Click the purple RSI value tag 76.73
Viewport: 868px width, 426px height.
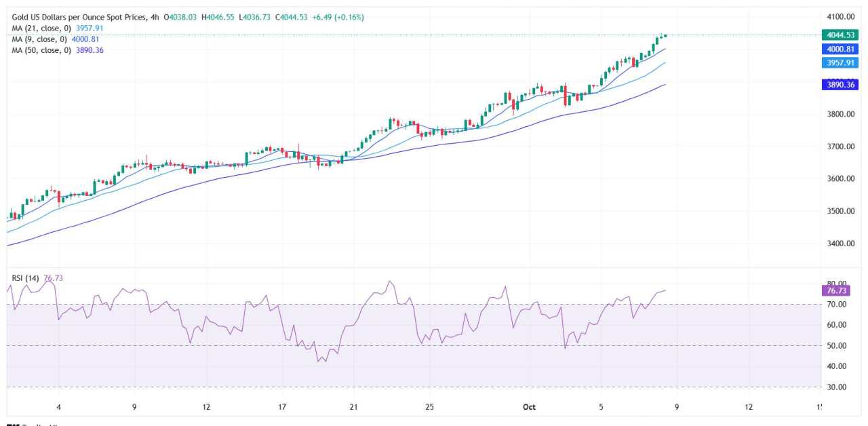coord(835,292)
